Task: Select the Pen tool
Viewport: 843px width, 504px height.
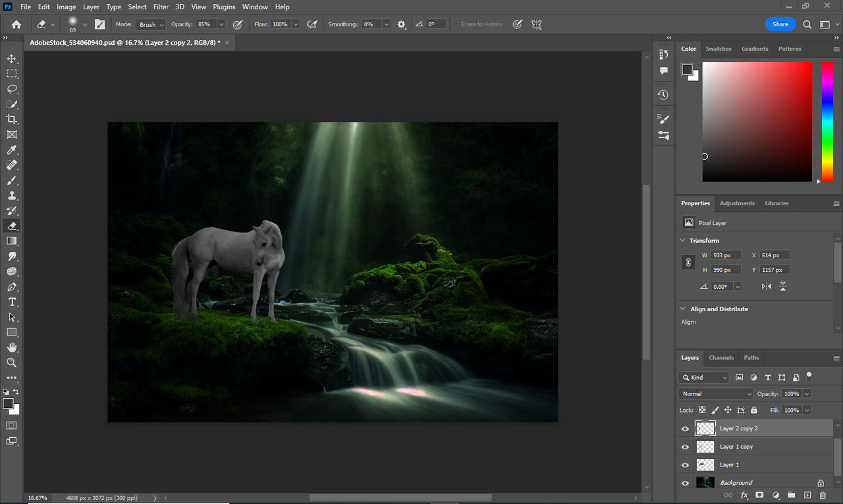Action: coord(12,287)
